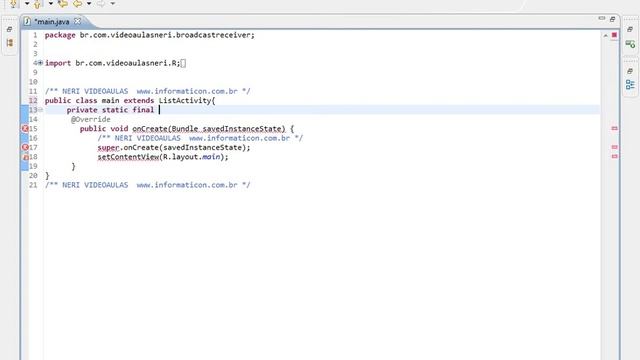Click 'setContentView' on line 18
640x360 pixels.
coord(128,157)
